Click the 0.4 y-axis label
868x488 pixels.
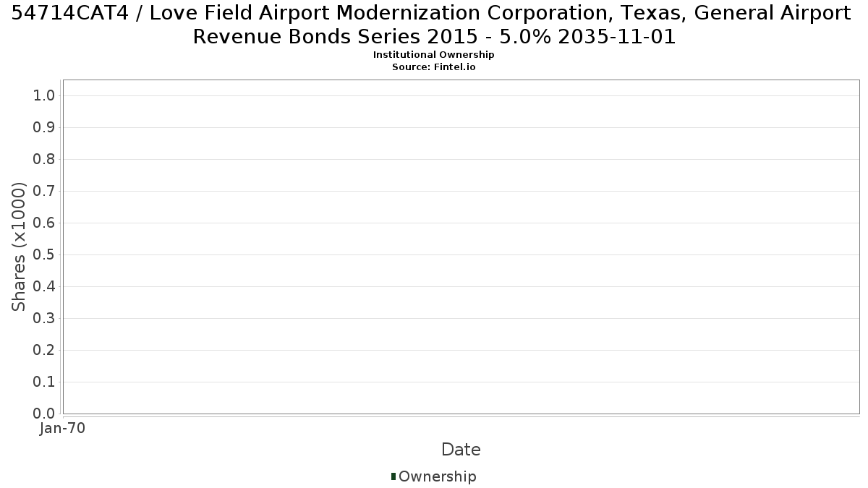(x=45, y=286)
